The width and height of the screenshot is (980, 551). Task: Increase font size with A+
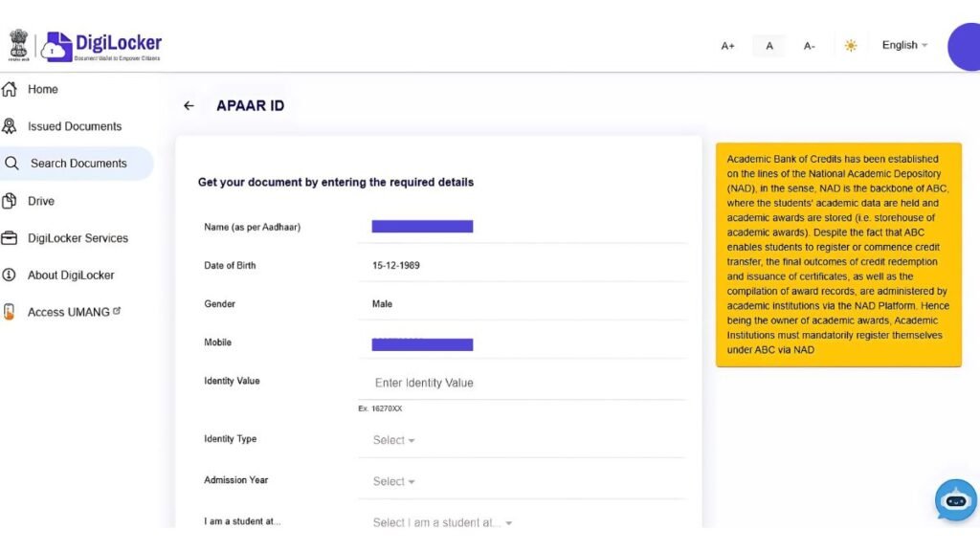727,46
